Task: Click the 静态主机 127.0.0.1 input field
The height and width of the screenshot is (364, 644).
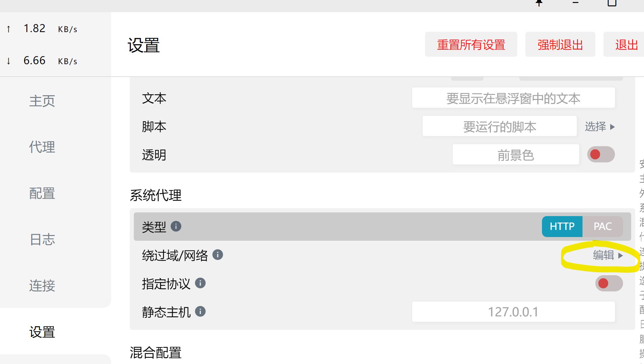Action: point(513,312)
